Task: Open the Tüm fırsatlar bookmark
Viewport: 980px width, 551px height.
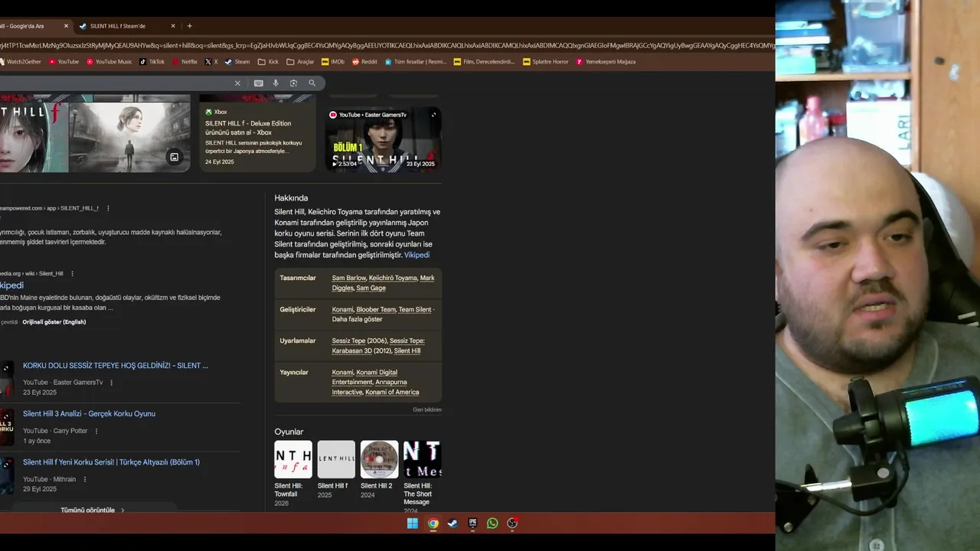Action: 415,61
